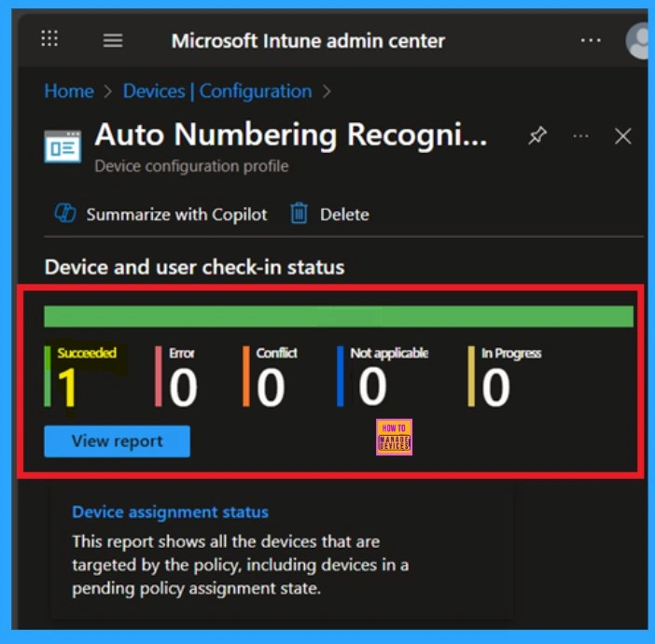Select the Succeeded count of 1
The height and width of the screenshot is (644, 655).
[x=67, y=387]
